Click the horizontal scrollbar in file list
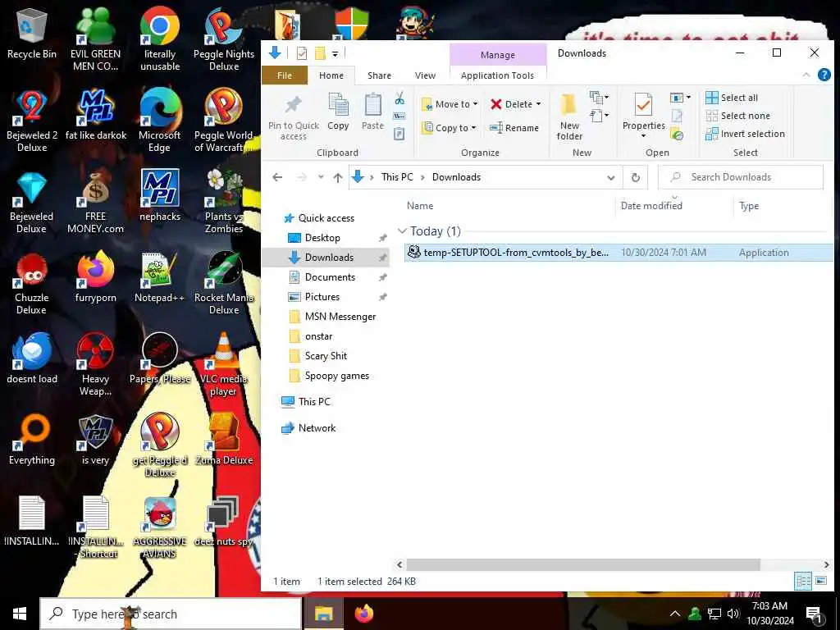Screen dimensions: 840x630 coord(583,564)
